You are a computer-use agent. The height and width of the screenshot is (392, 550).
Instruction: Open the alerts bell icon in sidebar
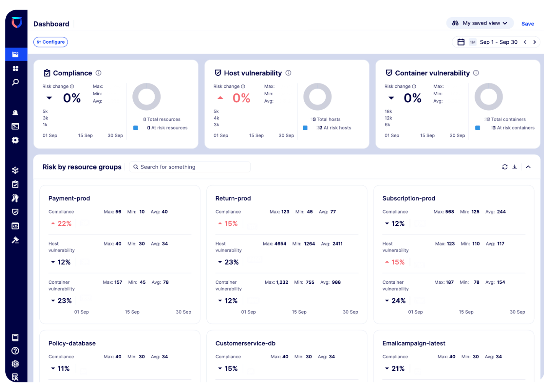click(x=15, y=113)
